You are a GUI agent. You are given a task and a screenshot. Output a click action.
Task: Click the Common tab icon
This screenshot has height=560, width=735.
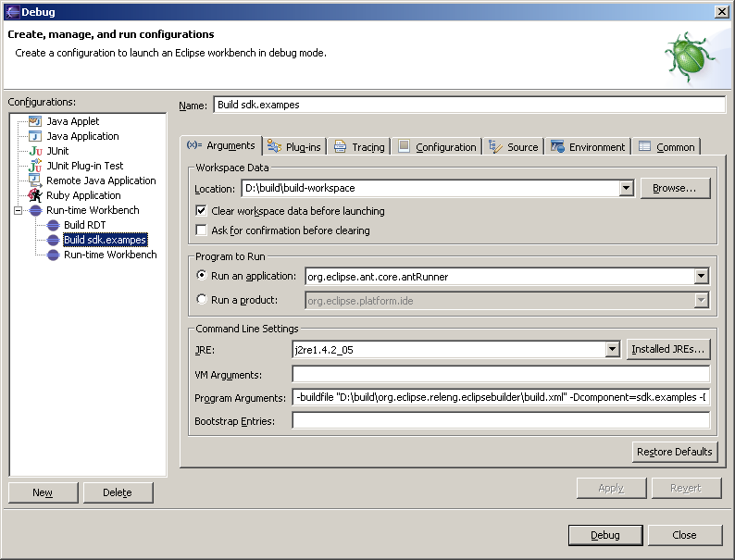point(644,146)
